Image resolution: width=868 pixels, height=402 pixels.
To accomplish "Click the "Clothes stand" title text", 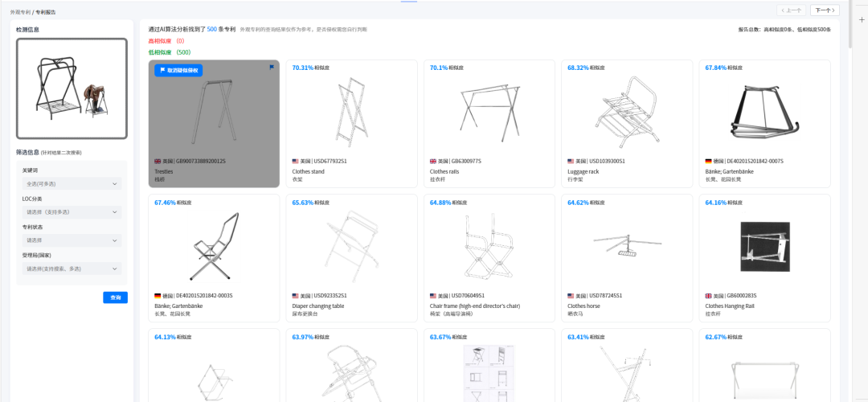I will [x=309, y=171].
